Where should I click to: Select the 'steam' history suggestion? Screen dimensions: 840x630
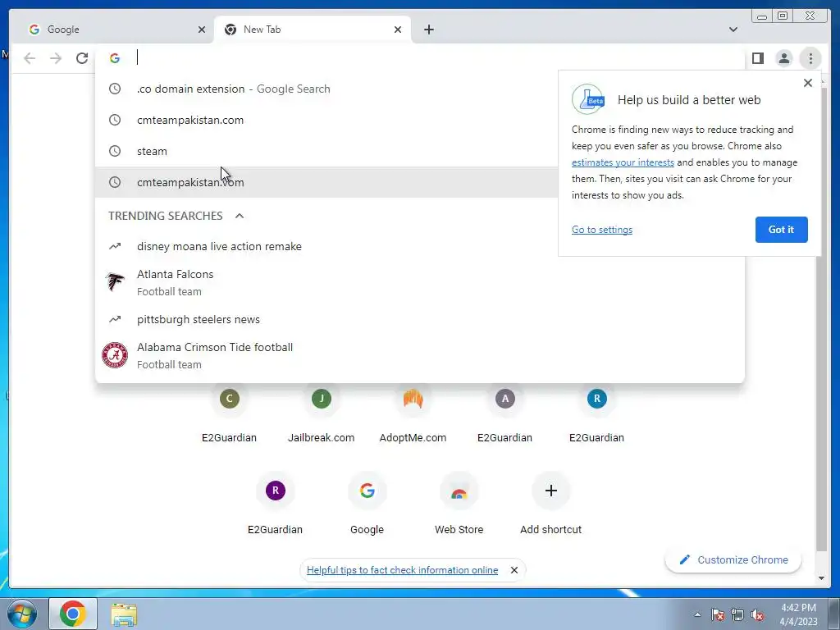coord(326,151)
